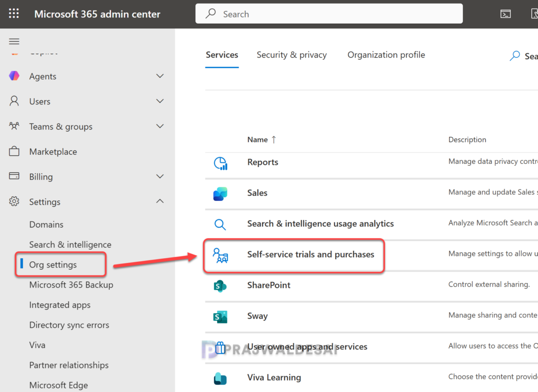Open the Reports service link

[263, 162]
